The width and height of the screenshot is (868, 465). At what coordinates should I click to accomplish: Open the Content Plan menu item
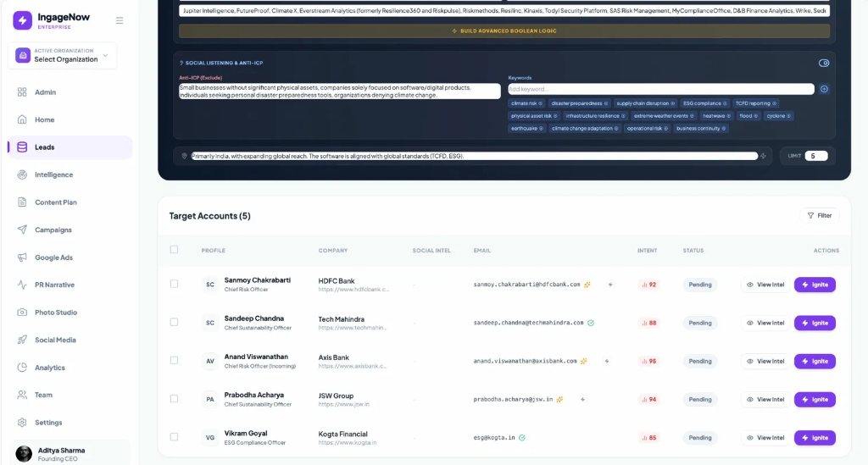point(55,202)
